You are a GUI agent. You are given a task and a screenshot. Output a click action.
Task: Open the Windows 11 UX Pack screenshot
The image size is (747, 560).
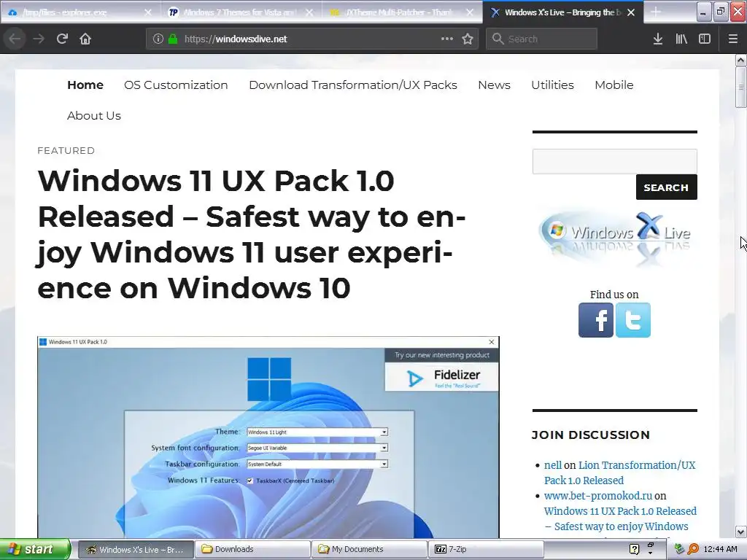tap(268, 437)
